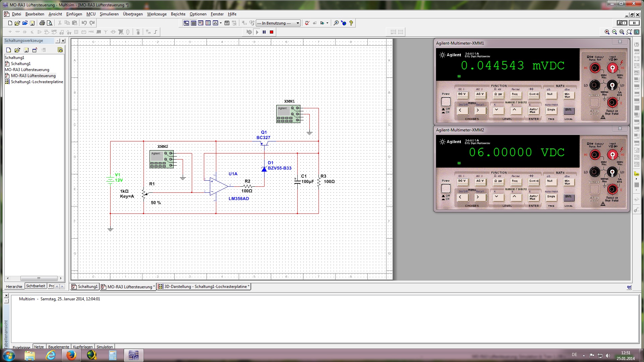Screen dimensions: 644x362
Task: Switch to 3D-Darstellung Lochrasterplatine tab
Action: 204,287
